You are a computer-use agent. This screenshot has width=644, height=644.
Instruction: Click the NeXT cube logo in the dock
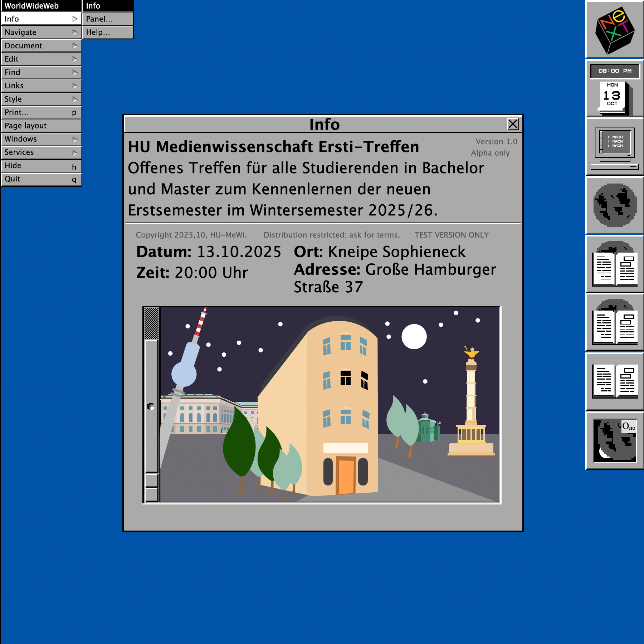(614, 30)
